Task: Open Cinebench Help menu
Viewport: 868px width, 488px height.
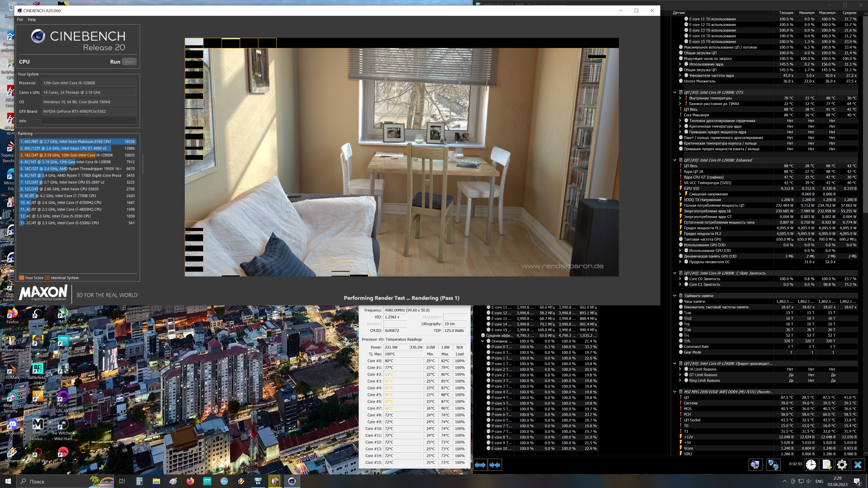Action: [32, 19]
